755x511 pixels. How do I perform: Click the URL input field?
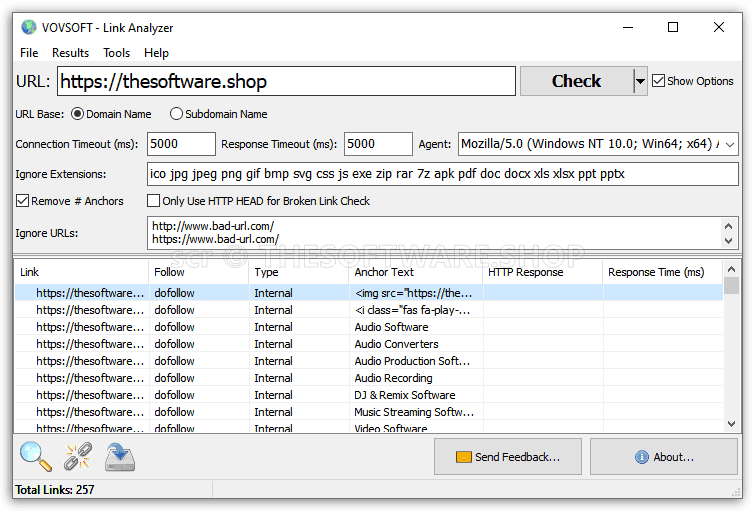(x=286, y=81)
